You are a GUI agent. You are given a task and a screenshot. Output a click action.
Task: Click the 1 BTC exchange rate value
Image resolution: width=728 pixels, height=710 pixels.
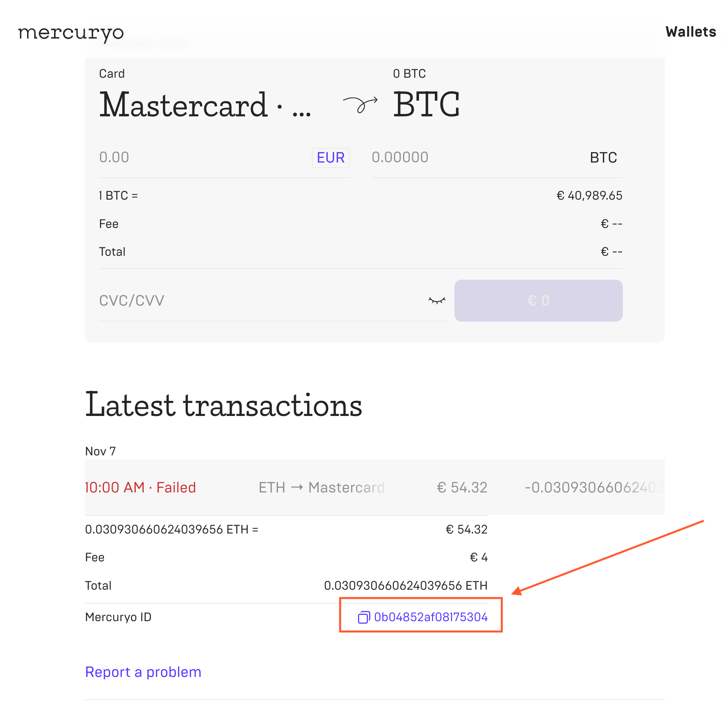[589, 196]
